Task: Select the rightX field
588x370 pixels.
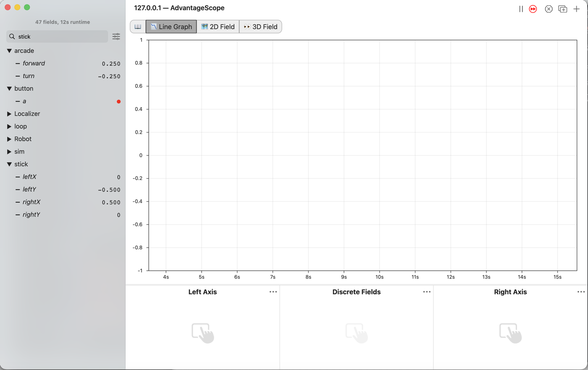Action: pyautogui.click(x=31, y=202)
